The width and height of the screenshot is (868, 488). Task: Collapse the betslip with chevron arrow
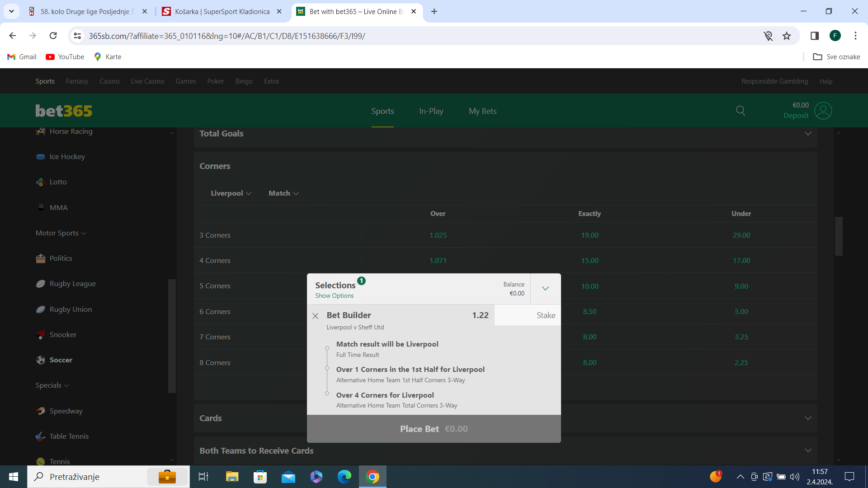545,289
